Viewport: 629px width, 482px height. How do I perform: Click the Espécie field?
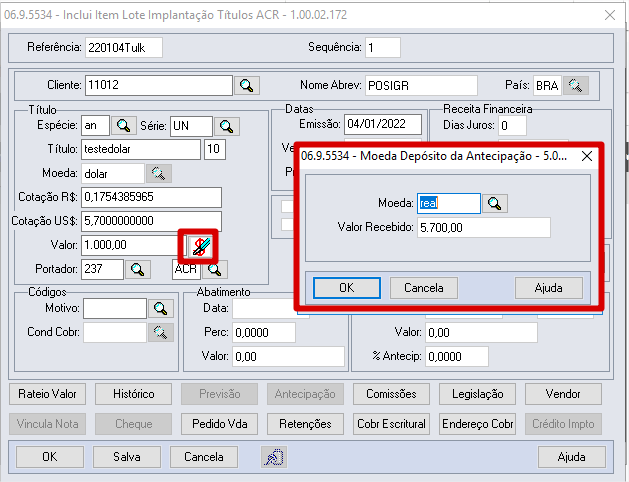pyautogui.click(x=95, y=126)
